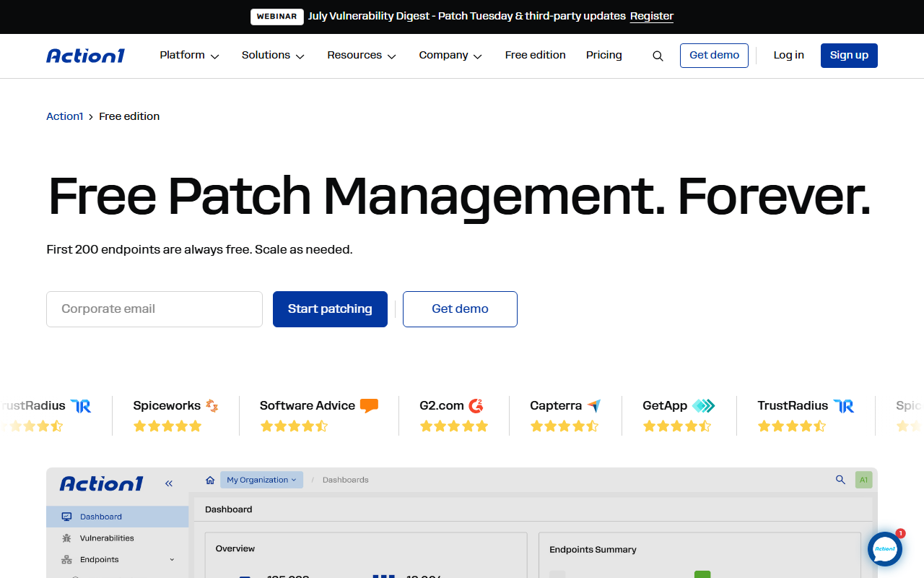Expand the Solutions menu
Image resolution: width=924 pixels, height=578 pixels.
[x=274, y=56]
